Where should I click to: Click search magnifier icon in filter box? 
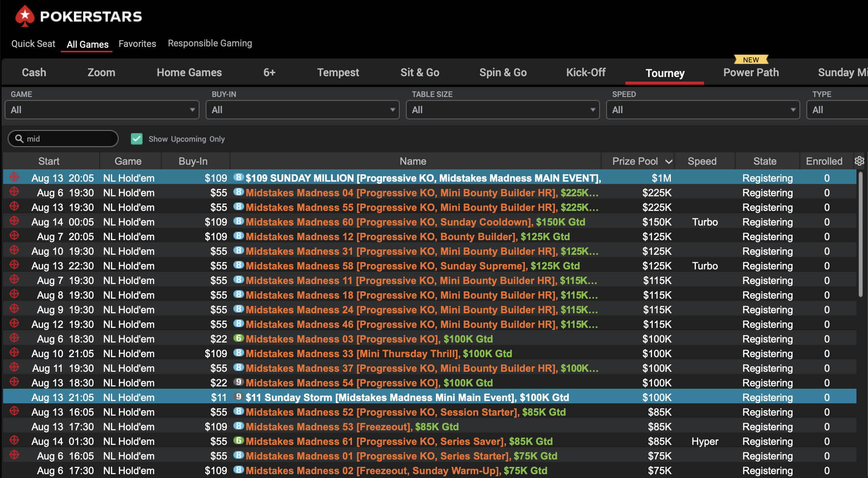click(x=19, y=139)
